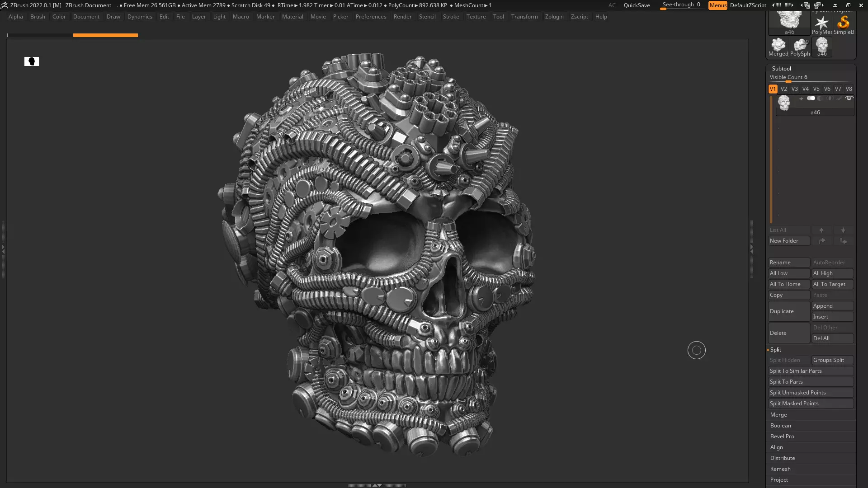Adjust the See-through slider

[681, 5]
